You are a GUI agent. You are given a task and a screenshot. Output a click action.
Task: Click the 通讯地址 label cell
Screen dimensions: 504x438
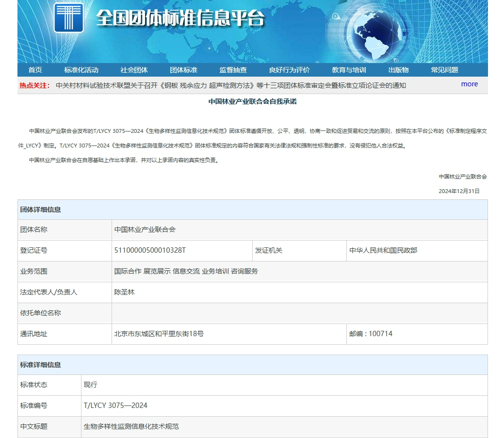(x=65, y=334)
